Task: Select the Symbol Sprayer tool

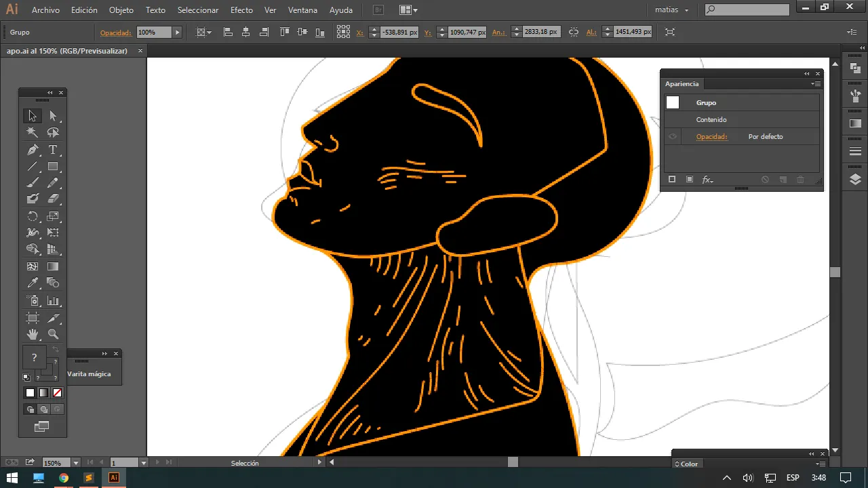Action: point(33,301)
